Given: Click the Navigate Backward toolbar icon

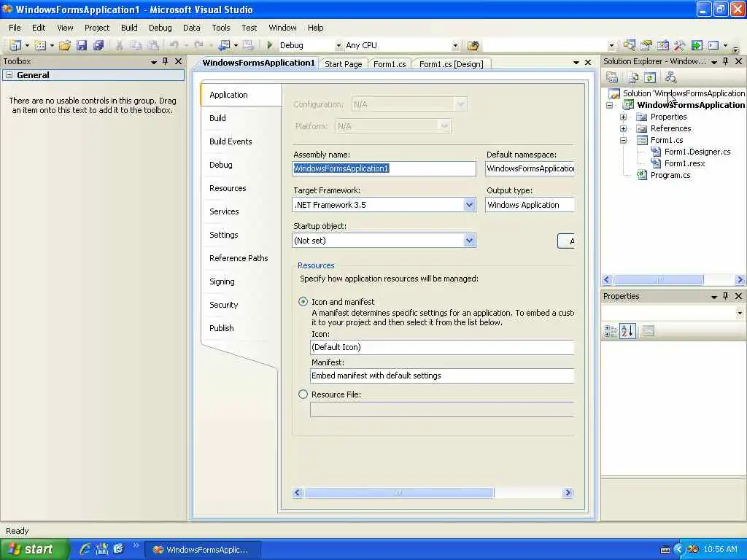Looking at the screenshot, I should point(224,45).
